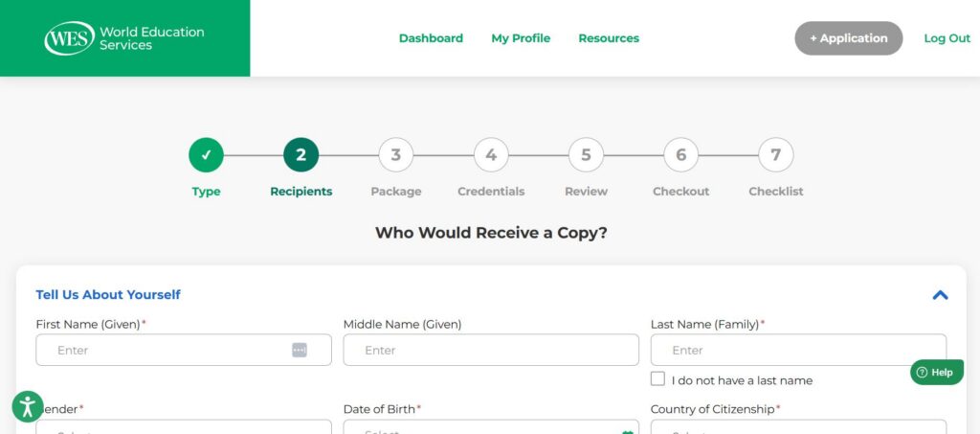The image size is (980, 434).
Task: Click the current step 2 Recipients circle
Action: (x=301, y=155)
